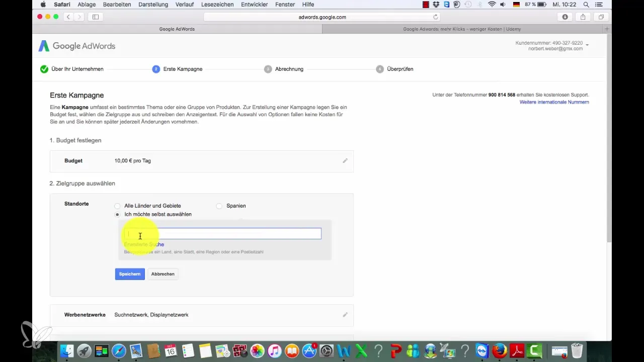Click the Budget pencil edit icon
This screenshot has height=362, width=644.
pos(345,161)
